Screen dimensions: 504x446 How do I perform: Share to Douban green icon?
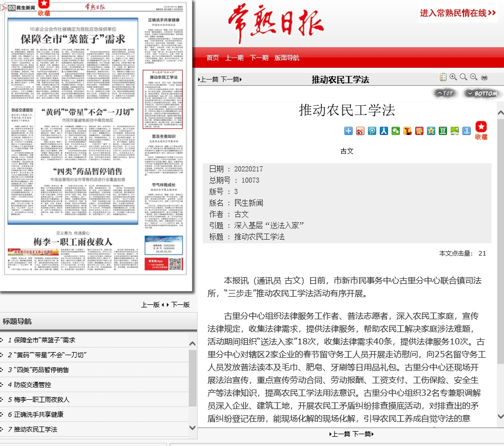(443, 131)
